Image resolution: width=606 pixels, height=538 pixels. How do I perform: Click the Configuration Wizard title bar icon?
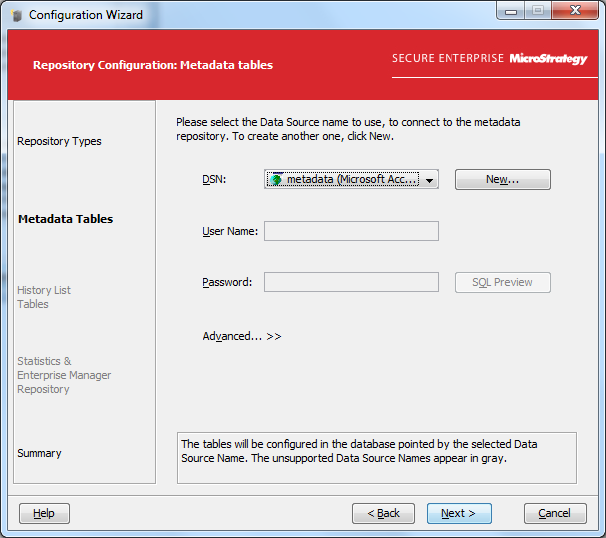coord(16,15)
